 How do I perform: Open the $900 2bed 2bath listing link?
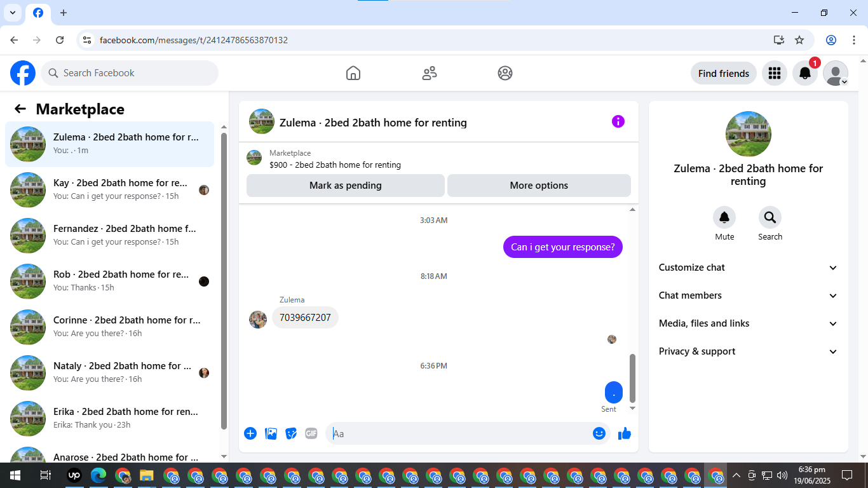tap(335, 165)
